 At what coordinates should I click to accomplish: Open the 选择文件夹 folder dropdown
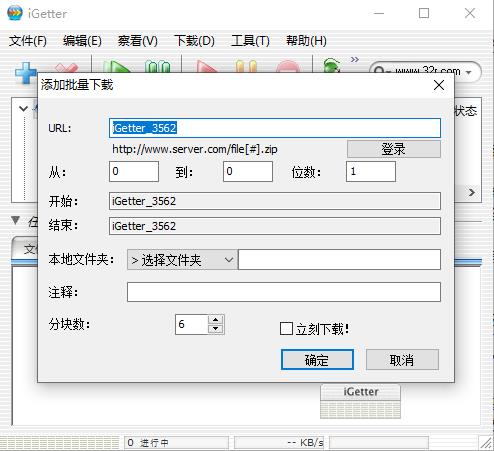coord(182,260)
